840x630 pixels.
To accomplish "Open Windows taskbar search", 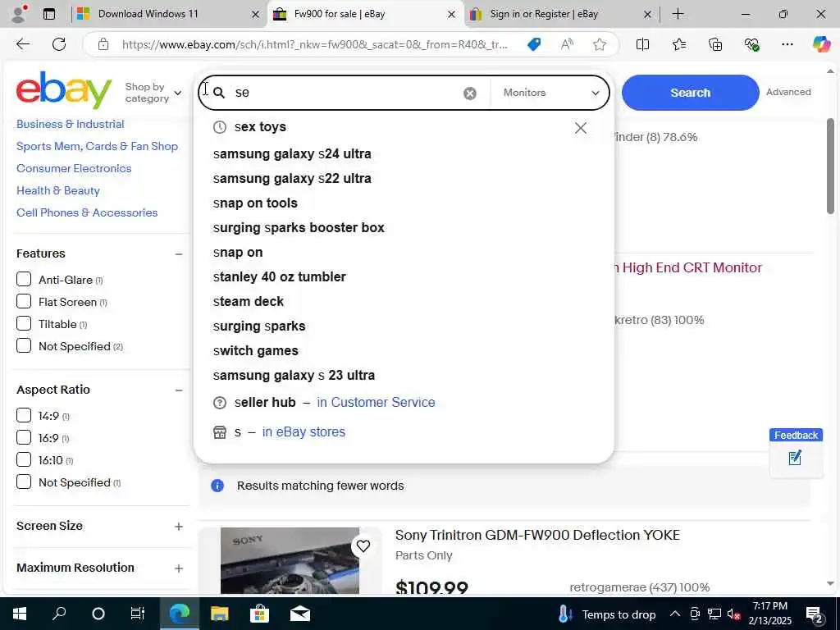I will 59,614.
